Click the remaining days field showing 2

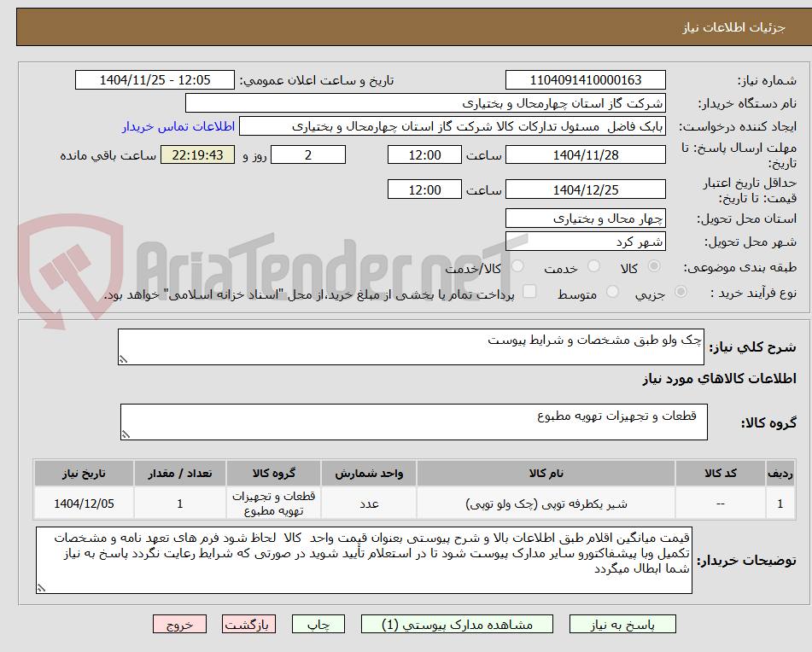(x=308, y=154)
